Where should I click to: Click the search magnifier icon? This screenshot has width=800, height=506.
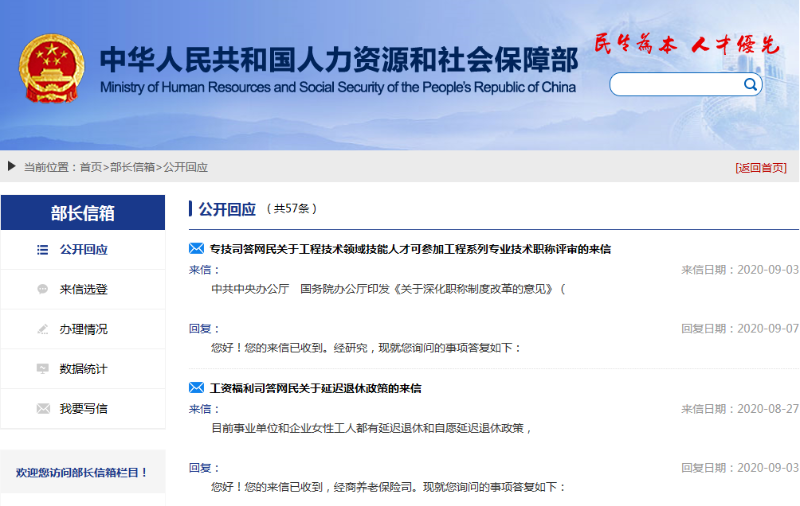tap(750, 85)
